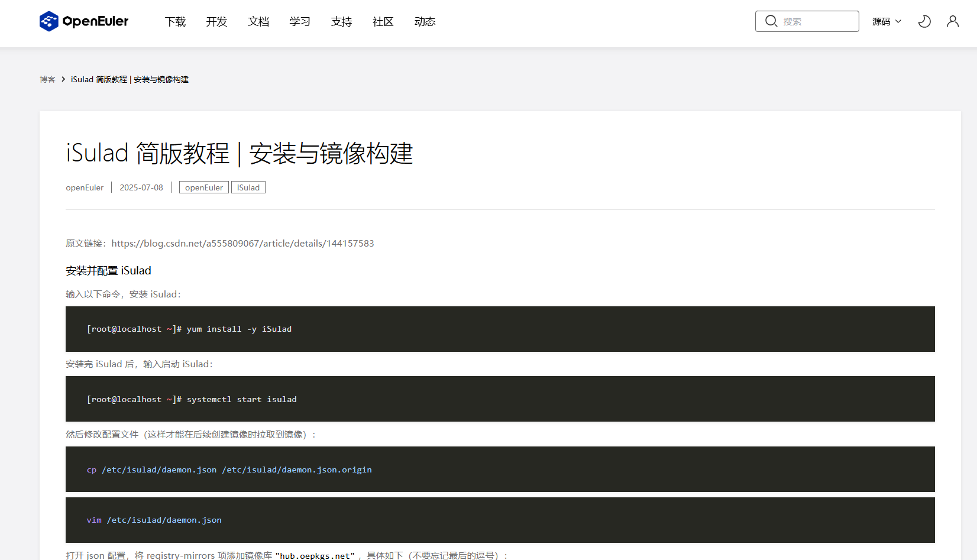Open the 支持 menu
This screenshot has width=977, height=560.
342,21
